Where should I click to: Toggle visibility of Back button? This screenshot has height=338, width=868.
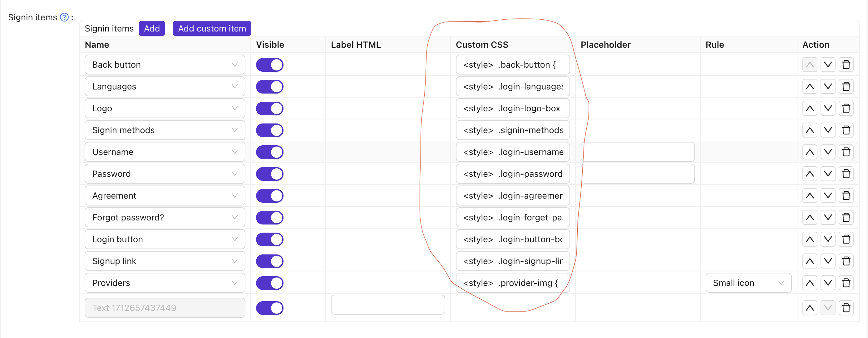(269, 65)
